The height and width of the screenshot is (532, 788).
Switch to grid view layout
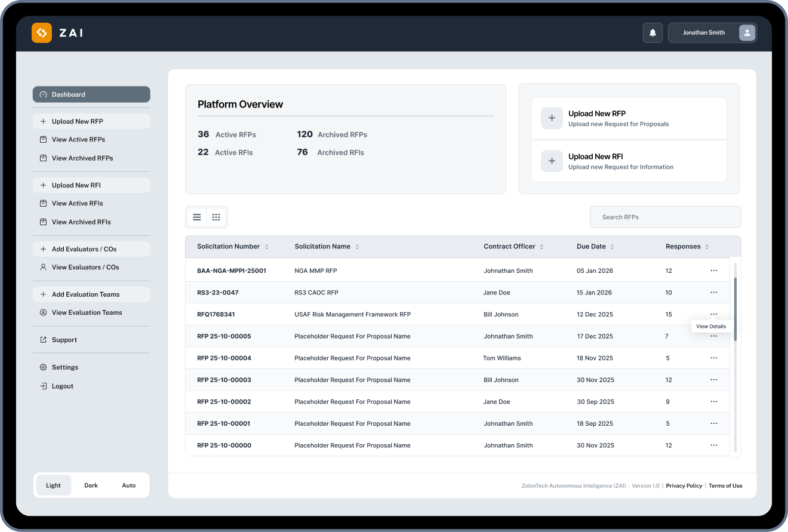pos(216,217)
